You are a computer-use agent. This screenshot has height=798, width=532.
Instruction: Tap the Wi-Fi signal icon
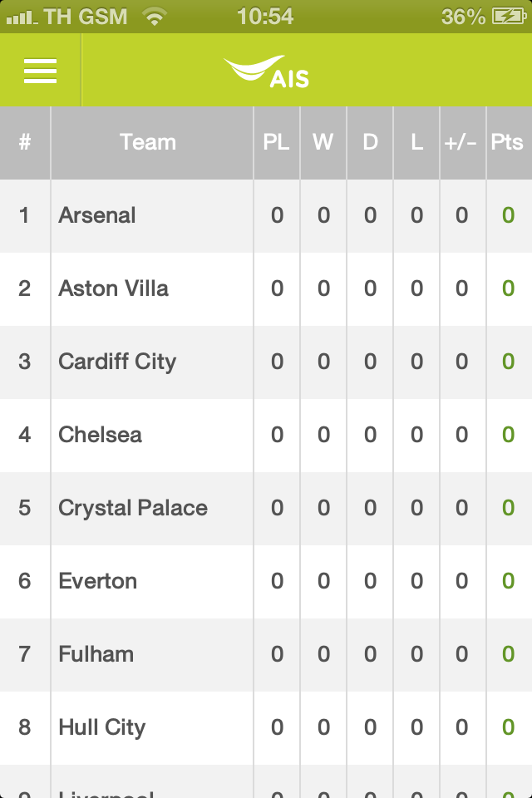click(x=154, y=16)
